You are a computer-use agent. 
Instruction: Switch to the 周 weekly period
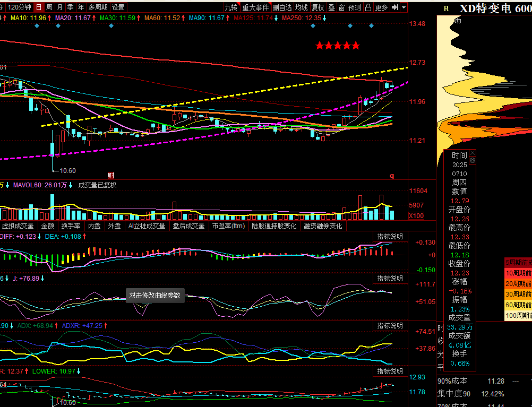[49, 7]
